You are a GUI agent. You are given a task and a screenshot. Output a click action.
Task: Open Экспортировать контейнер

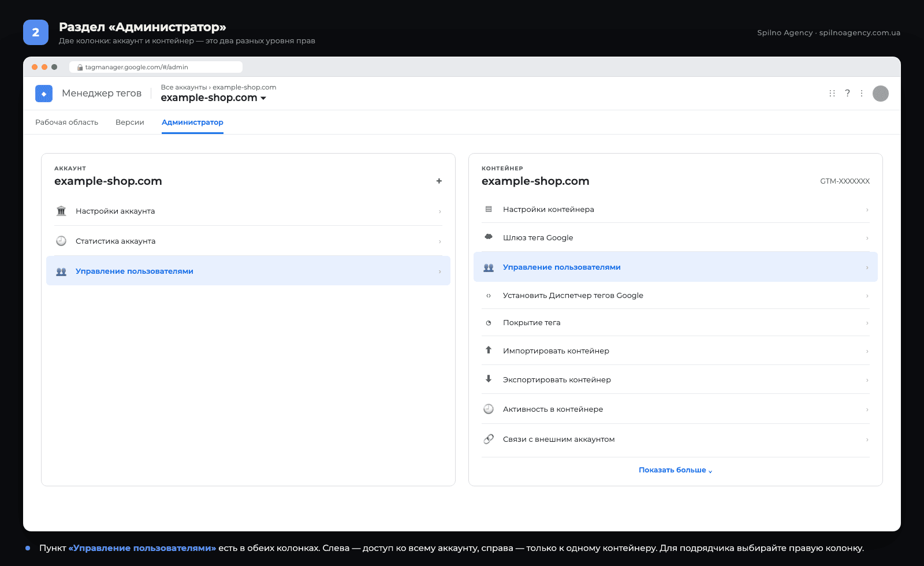coord(676,379)
